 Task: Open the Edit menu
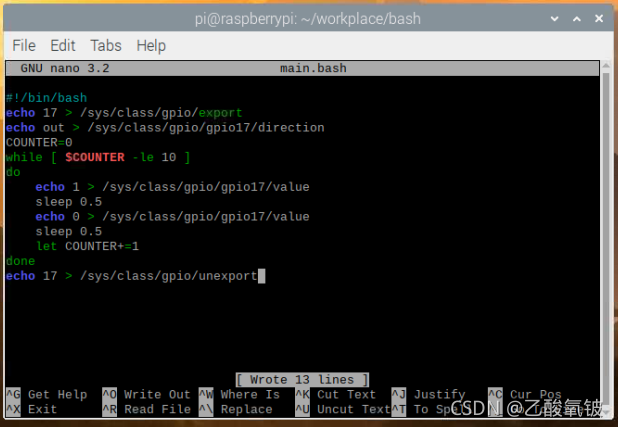pos(63,45)
